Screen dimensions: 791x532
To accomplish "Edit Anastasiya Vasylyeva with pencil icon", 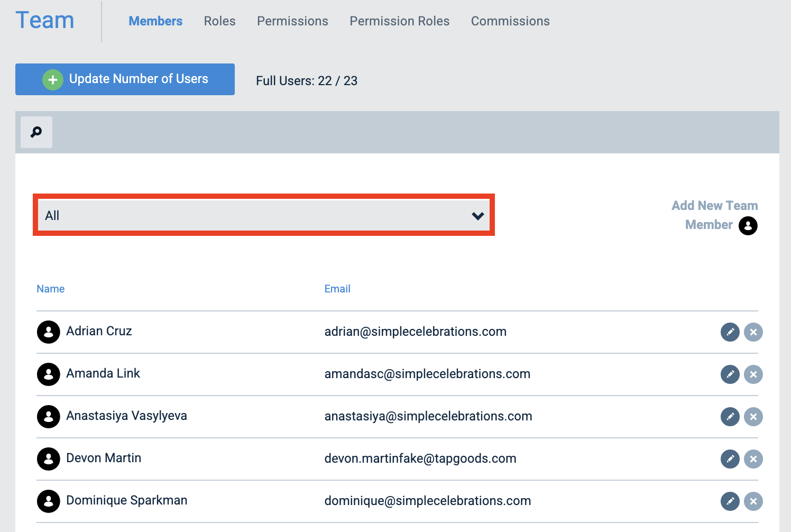I will click(730, 417).
